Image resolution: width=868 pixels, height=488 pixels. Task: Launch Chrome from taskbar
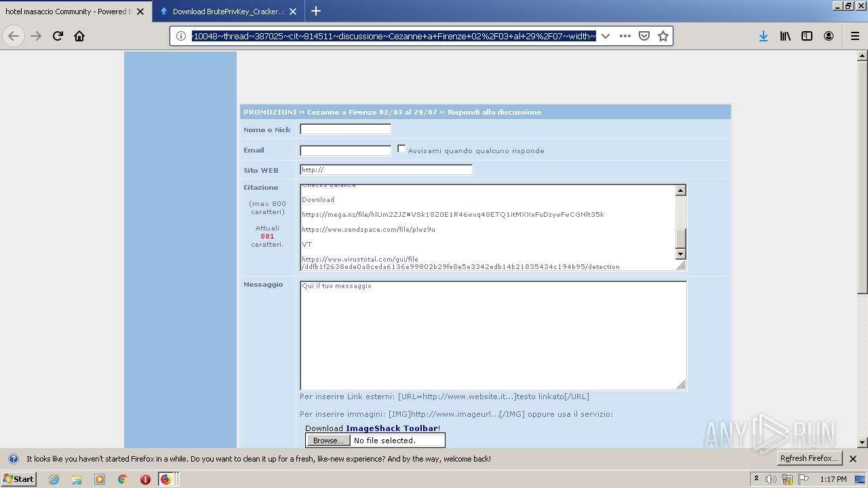point(123,479)
